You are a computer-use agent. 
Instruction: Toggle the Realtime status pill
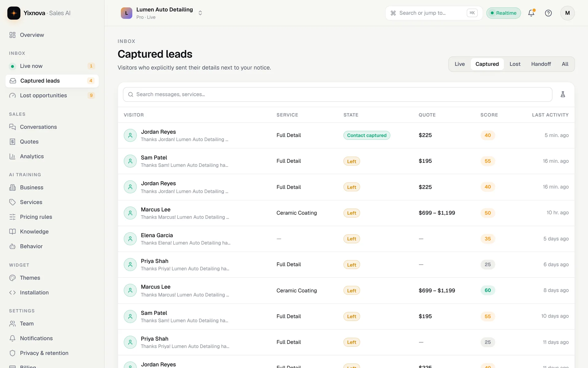tap(503, 13)
